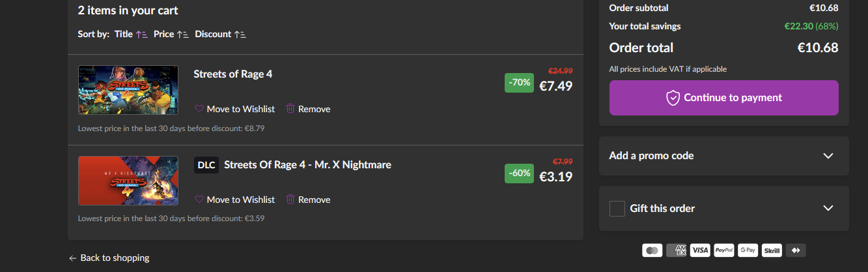Screen dimensions: 868x272
Task: Sort cart items by Discount
Action: pyautogui.click(x=220, y=34)
